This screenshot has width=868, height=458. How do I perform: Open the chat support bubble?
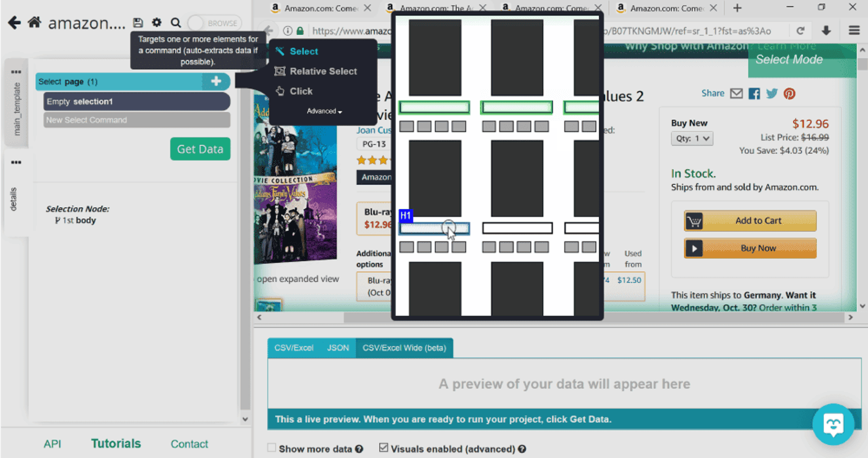(x=833, y=424)
